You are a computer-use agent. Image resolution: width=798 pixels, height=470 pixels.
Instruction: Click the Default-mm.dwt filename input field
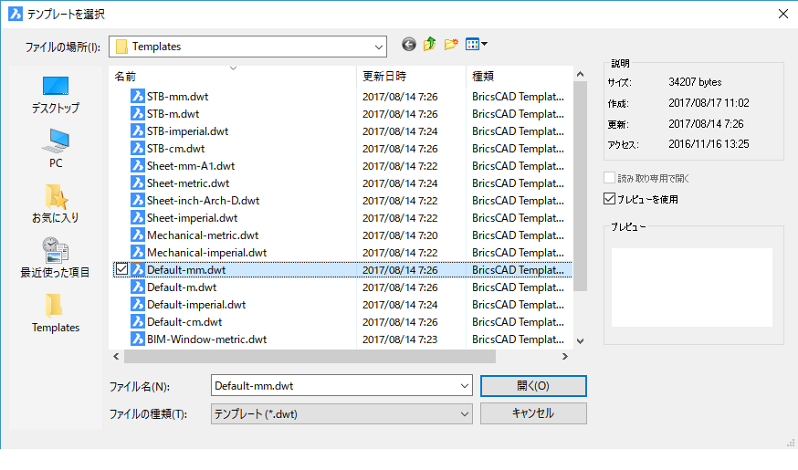pyautogui.click(x=341, y=386)
